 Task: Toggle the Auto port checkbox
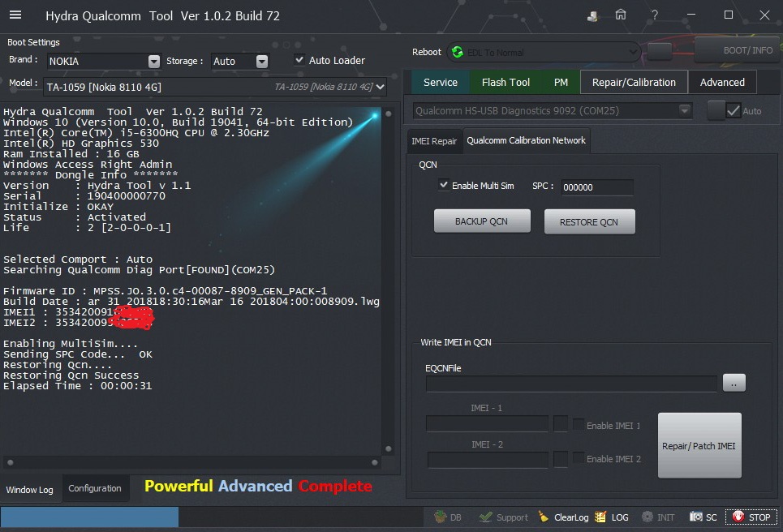(733, 111)
